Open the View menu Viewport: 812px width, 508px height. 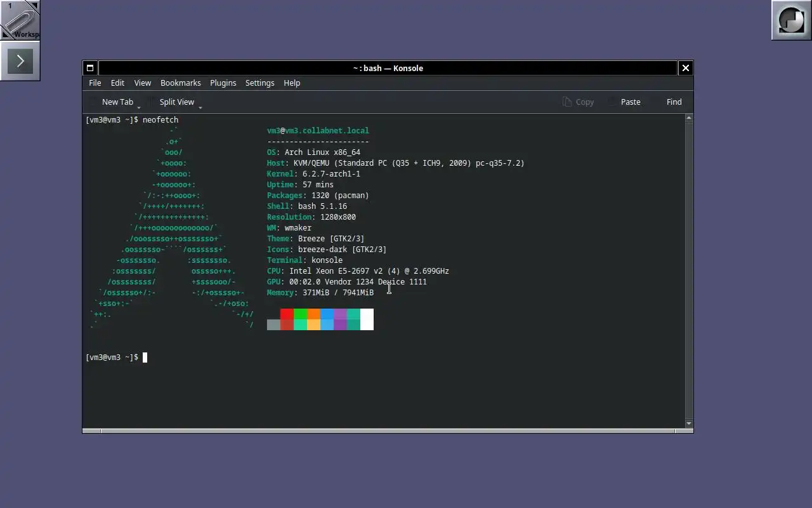click(x=142, y=83)
